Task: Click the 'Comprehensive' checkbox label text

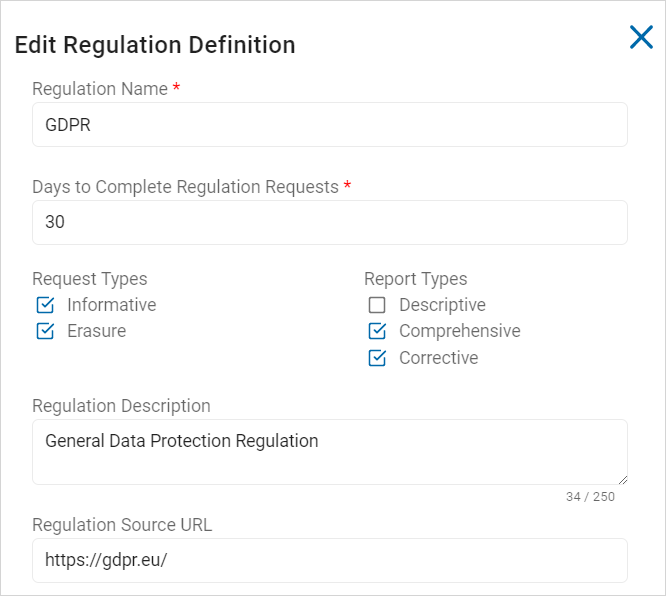Action: [459, 331]
